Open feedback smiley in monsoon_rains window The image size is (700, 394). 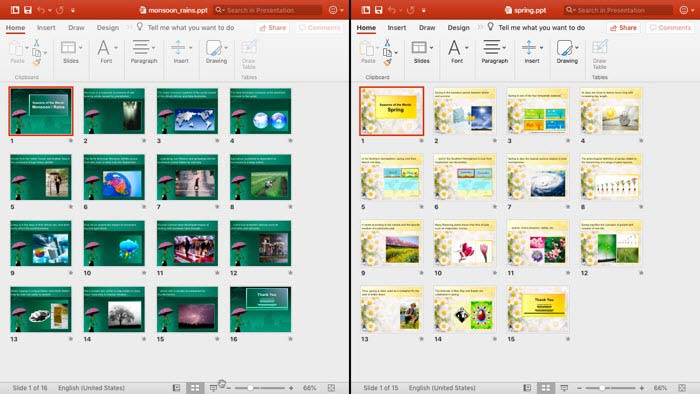333,10
